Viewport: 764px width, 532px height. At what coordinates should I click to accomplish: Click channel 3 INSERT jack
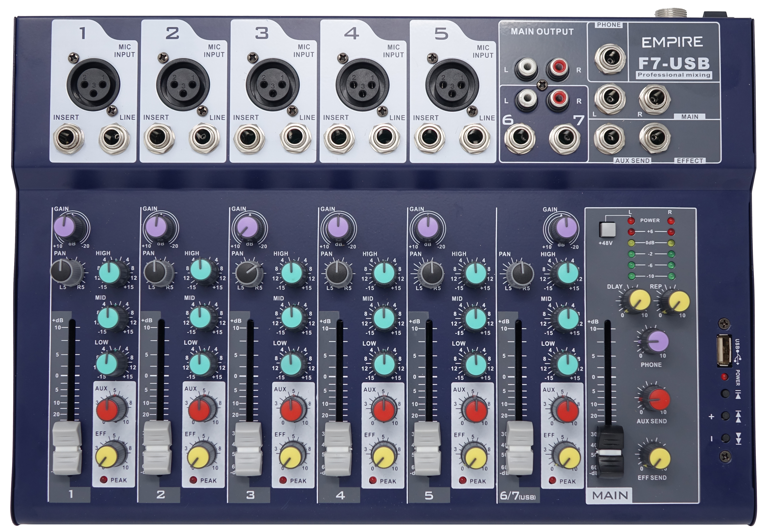pyautogui.click(x=249, y=138)
